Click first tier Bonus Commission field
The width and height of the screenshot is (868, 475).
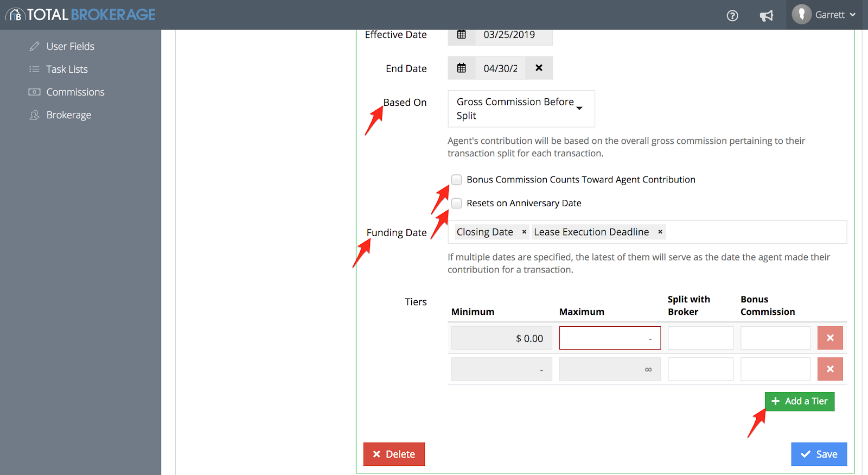point(775,338)
